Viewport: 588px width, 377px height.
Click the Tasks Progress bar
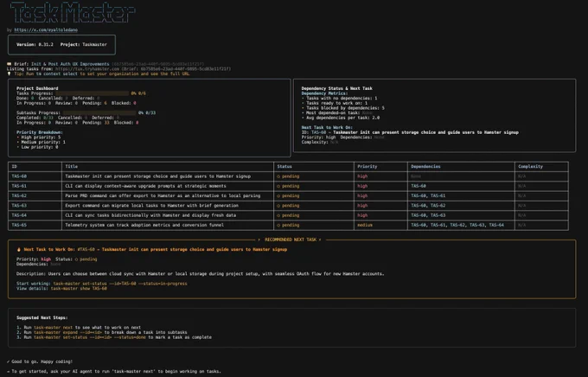tap(93, 93)
